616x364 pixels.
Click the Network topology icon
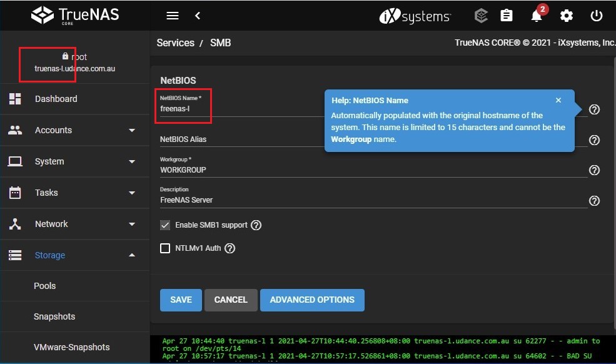15,224
